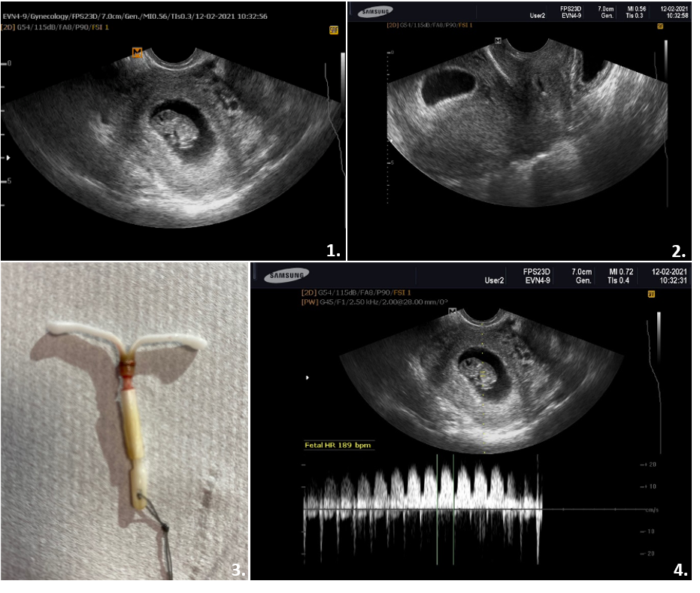700x593 pixels.
Task: Click the yellow status icon below 10:32:31
Action: click(651, 294)
